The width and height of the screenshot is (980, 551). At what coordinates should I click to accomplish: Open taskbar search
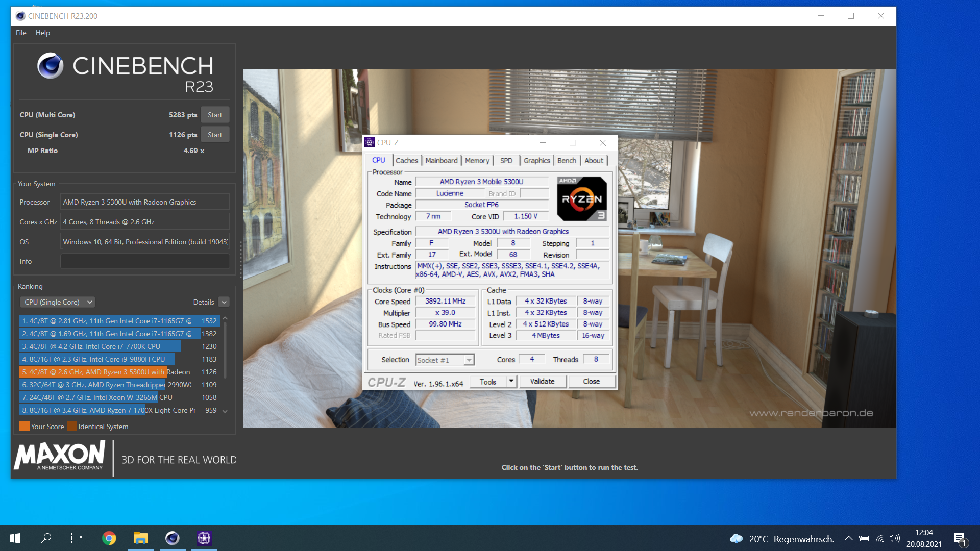(x=46, y=538)
